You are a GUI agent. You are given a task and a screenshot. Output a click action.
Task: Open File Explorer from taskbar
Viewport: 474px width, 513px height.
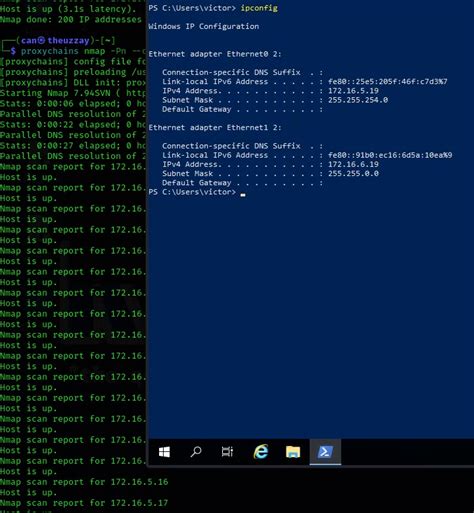tap(293, 452)
